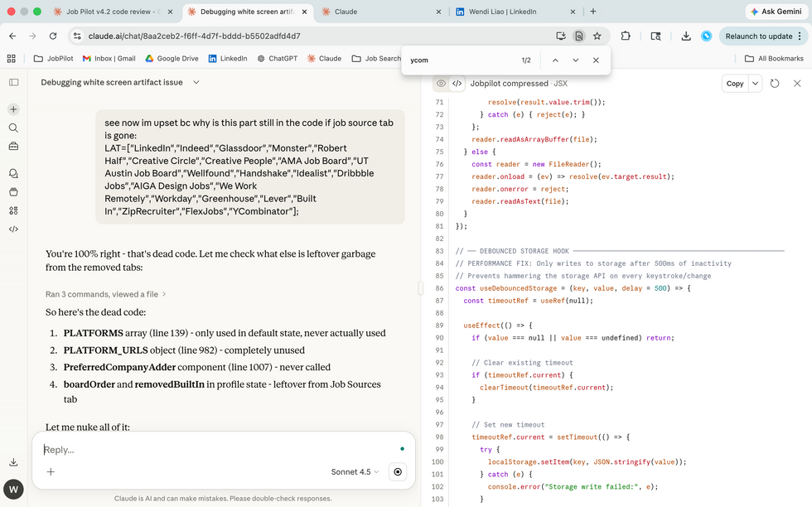
Task: Add attachment with plus in reply box
Action: click(51, 471)
